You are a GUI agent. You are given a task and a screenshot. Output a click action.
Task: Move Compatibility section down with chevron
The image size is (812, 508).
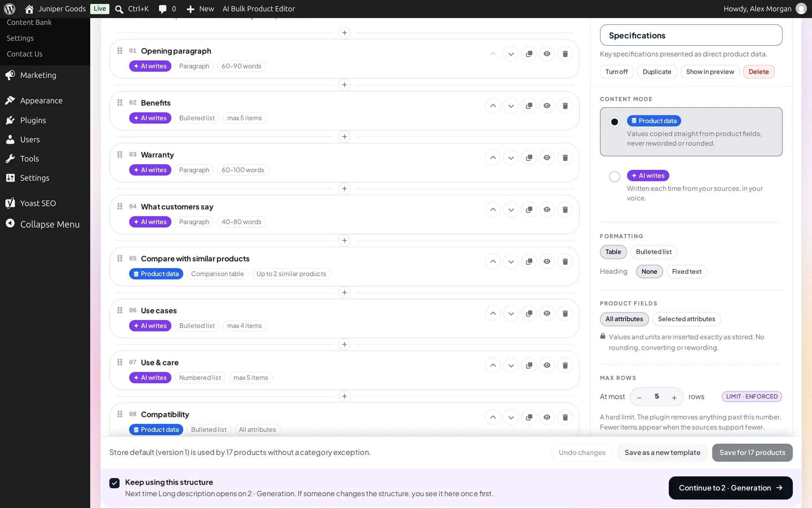pyautogui.click(x=511, y=417)
